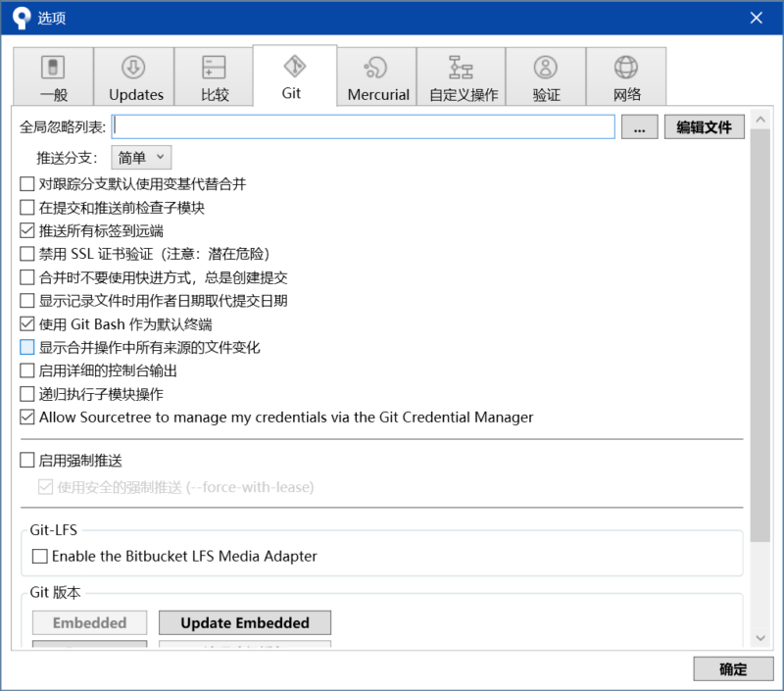Enable 启用强制推送 checkbox
The image size is (784, 691).
pos(27,460)
